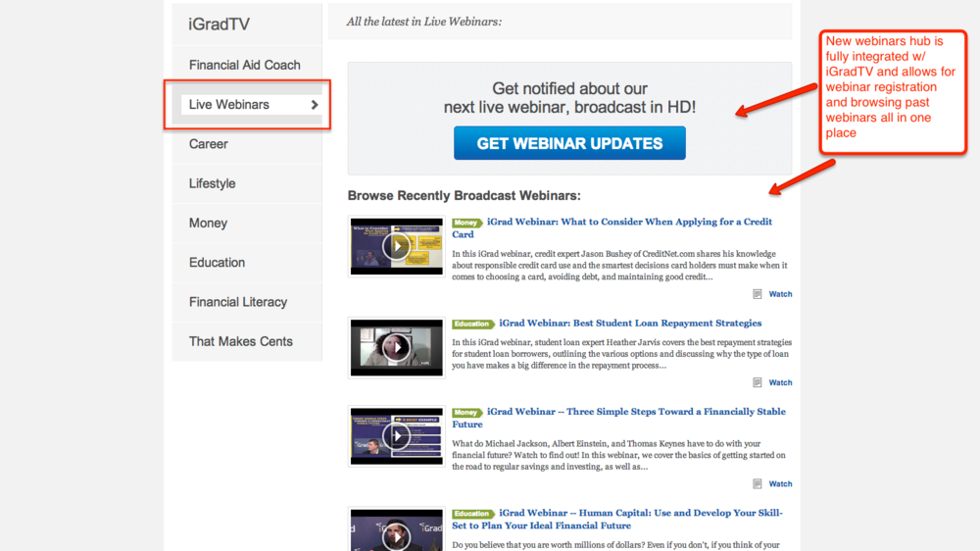Open the Financial Literacy sidebar section
Viewport: 980px width, 551px height.
click(x=238, y=302)
